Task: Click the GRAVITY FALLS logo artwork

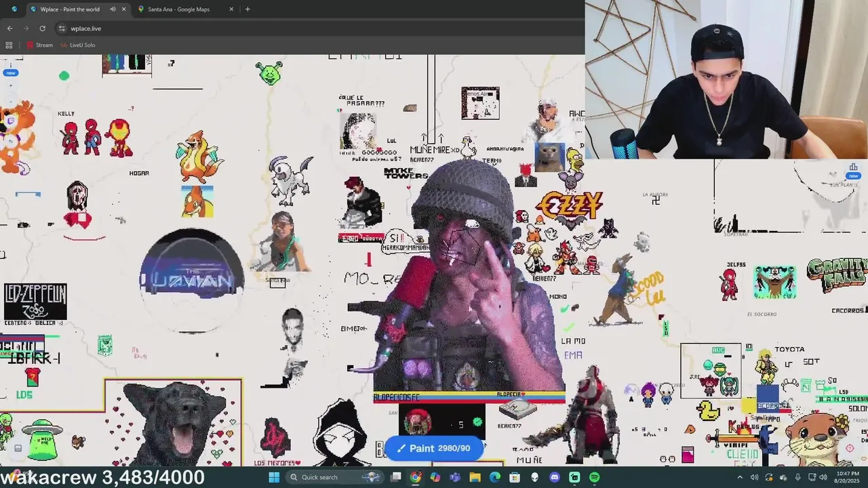Action: point(837,275)
